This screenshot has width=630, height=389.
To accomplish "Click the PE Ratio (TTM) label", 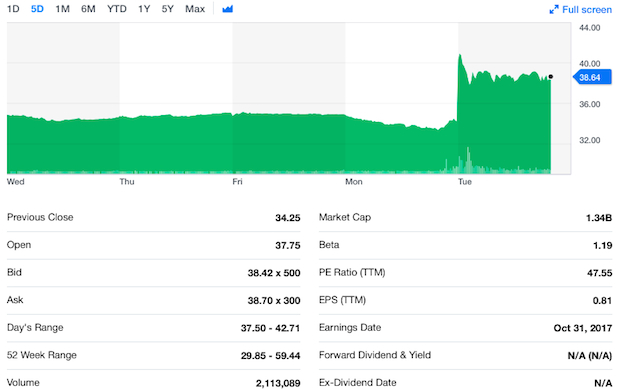I will coord(352,272).
